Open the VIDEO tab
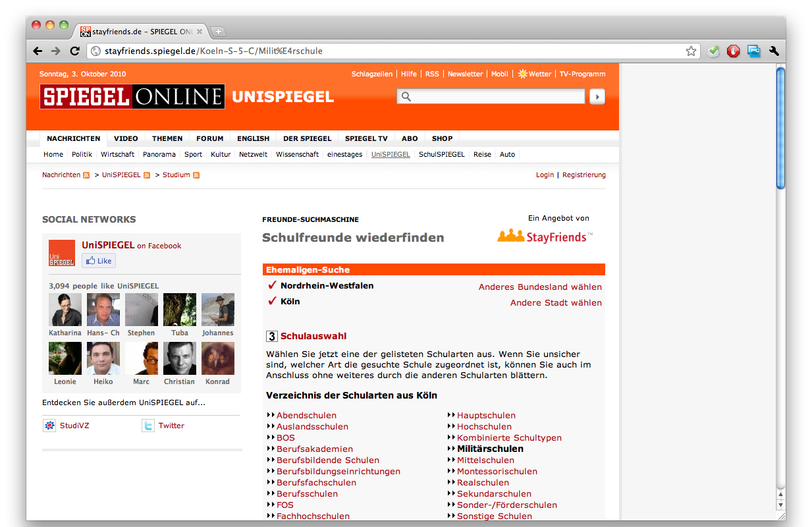 click(x=126, y=138)
